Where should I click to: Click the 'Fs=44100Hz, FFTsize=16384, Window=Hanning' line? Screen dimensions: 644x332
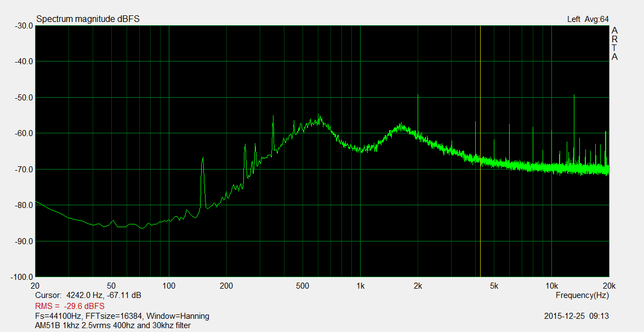[x=122, y=317]
